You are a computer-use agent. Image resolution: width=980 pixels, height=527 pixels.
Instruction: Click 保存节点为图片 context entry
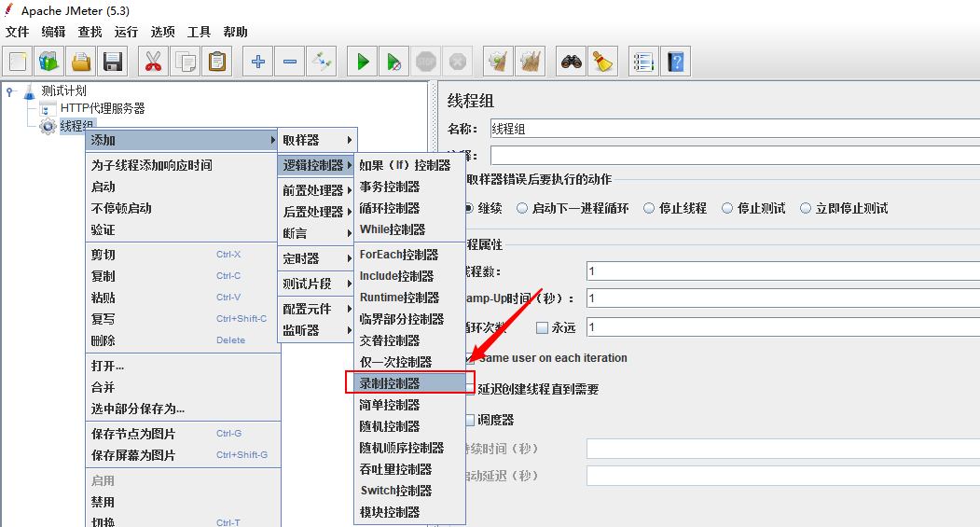pyautogui.click(x=181, y=433)
